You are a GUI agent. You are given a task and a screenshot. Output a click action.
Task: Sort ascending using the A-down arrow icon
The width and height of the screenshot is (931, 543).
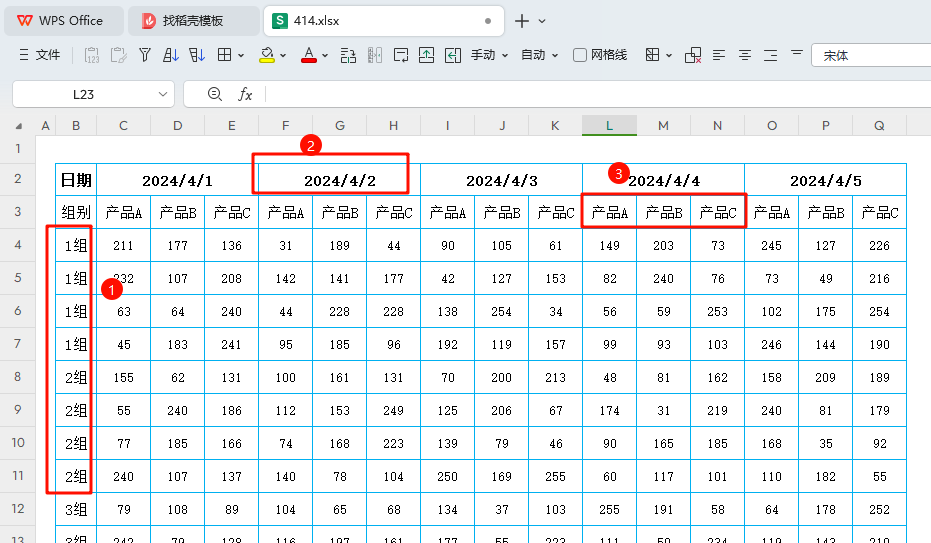170,55
